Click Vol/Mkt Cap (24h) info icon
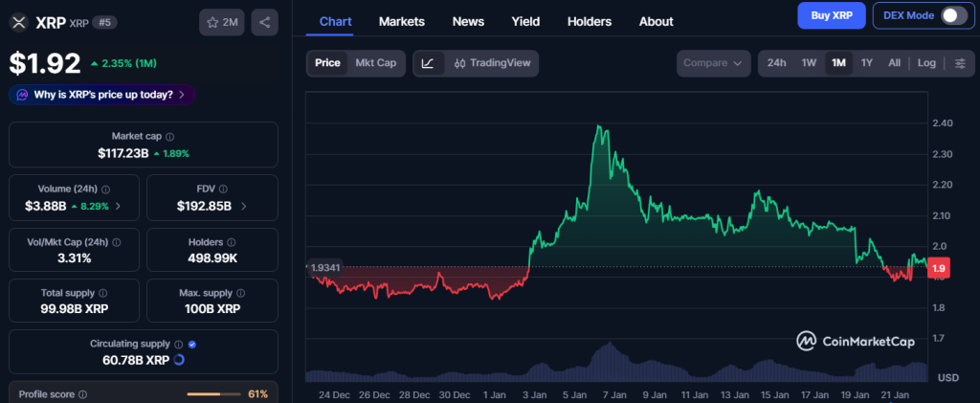The image size is (980, 403). (116, 242)
